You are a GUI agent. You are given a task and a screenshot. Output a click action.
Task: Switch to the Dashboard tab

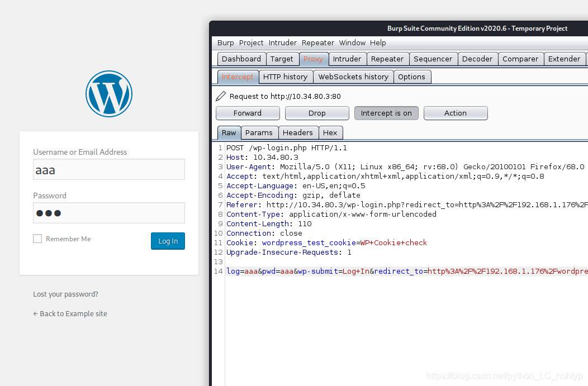click(x=241, y=59)
